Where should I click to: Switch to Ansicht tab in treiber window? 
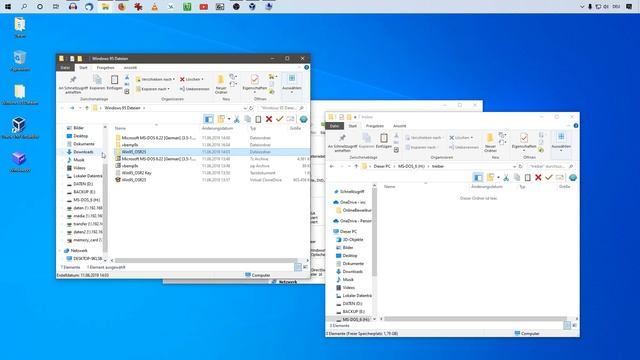400,126
